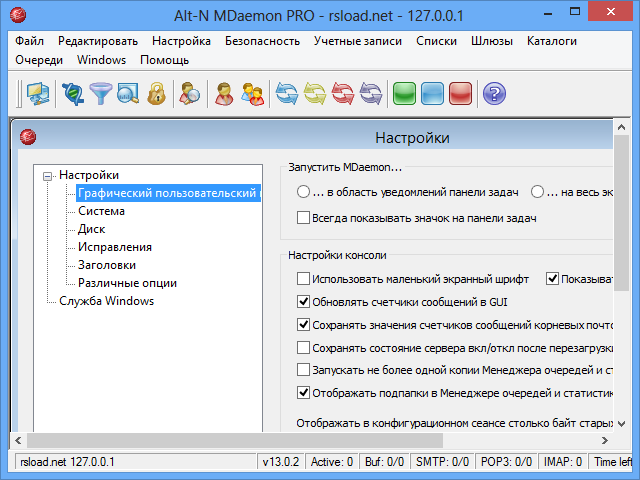Click the red square toolbar button
Screen dimensions: 640x480
pos(460,94)
